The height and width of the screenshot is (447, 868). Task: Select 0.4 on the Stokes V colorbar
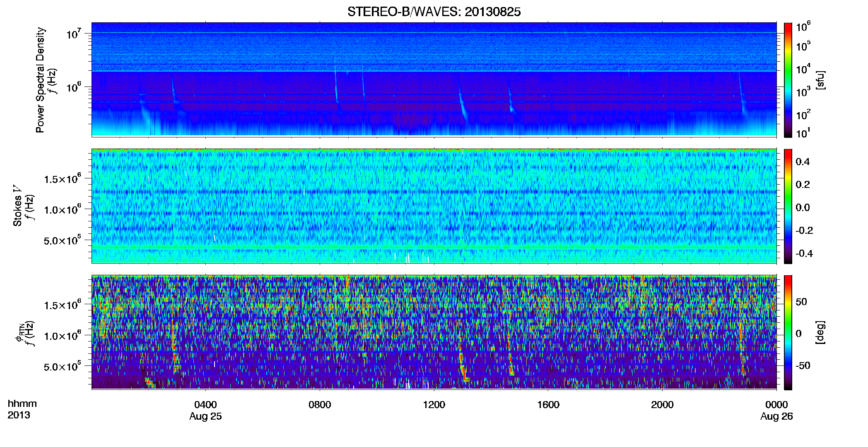tap(803, 161)
